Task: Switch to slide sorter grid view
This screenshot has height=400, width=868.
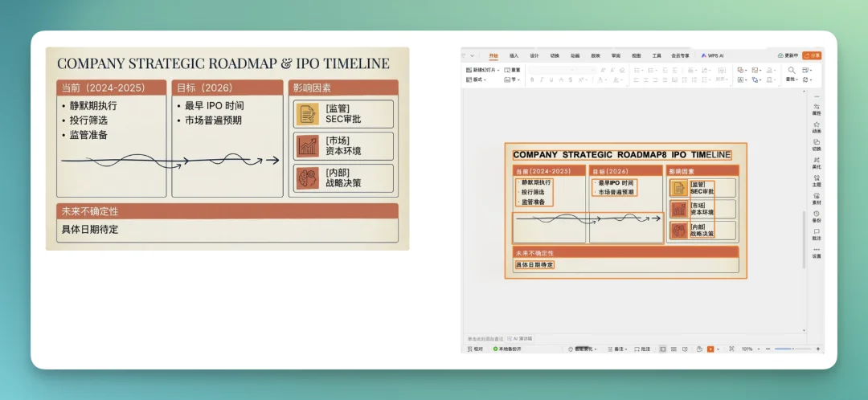Action: click(x=674, y=349)
